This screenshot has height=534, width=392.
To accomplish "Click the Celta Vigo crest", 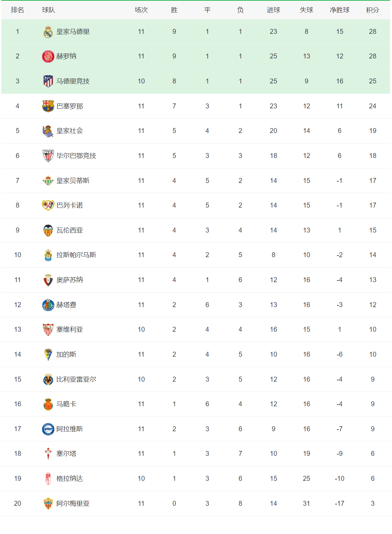I will pos(48,454).
